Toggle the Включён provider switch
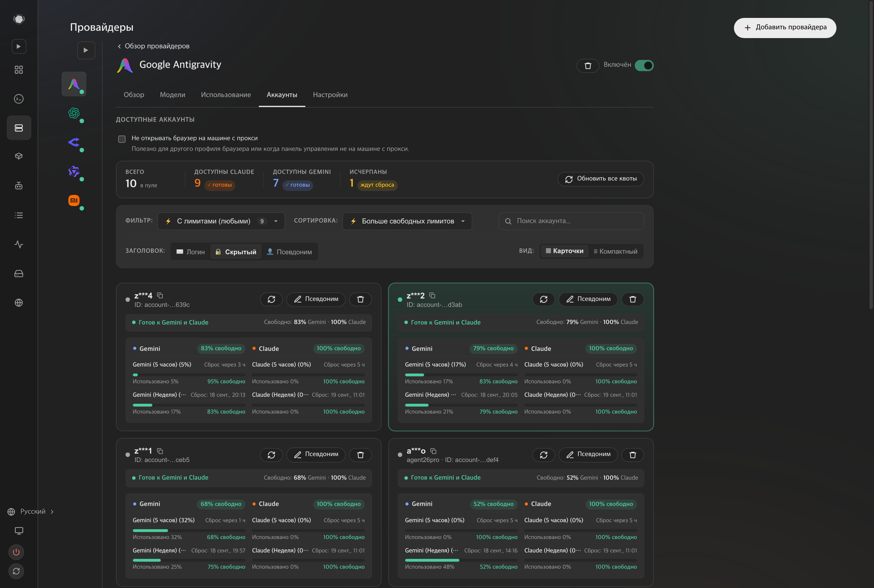The height and width of the screenshot is (588, 874). tap(644, 65)
